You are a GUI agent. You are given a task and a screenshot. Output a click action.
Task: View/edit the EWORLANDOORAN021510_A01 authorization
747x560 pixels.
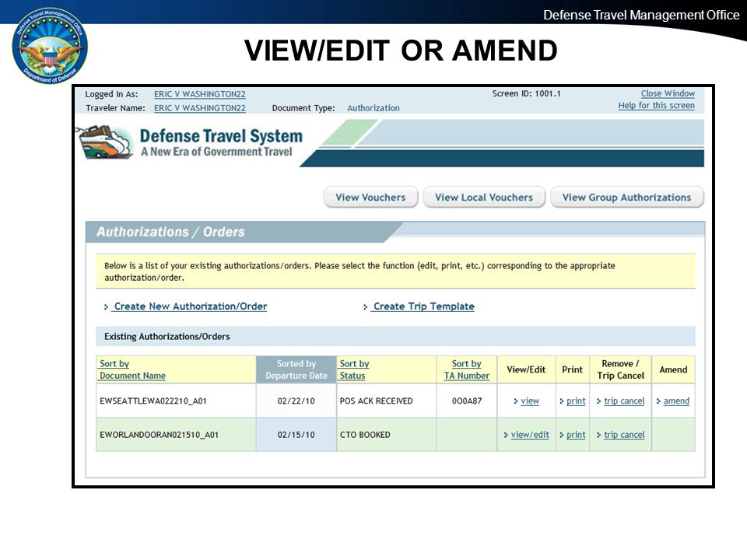[x=530, y=435]
